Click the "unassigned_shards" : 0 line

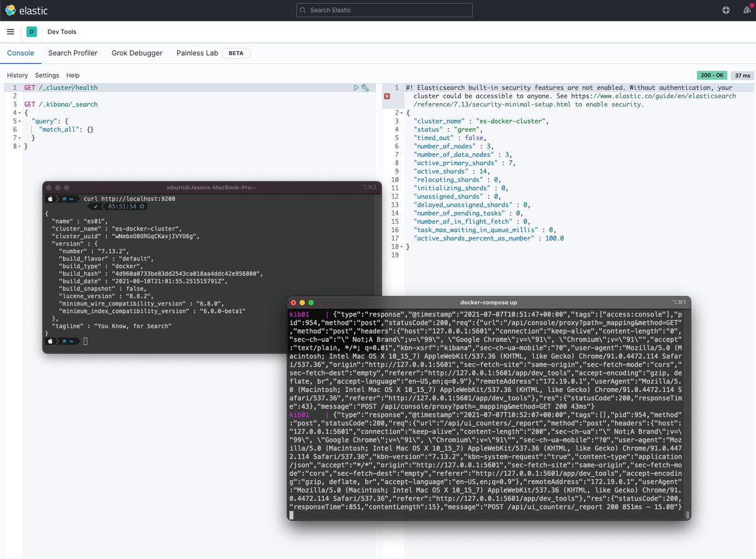457,197
